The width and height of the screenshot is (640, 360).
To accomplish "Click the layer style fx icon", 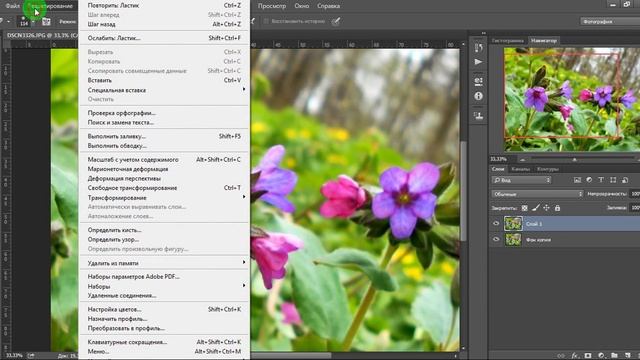I will pyautogui.click(x=575, y=356).
